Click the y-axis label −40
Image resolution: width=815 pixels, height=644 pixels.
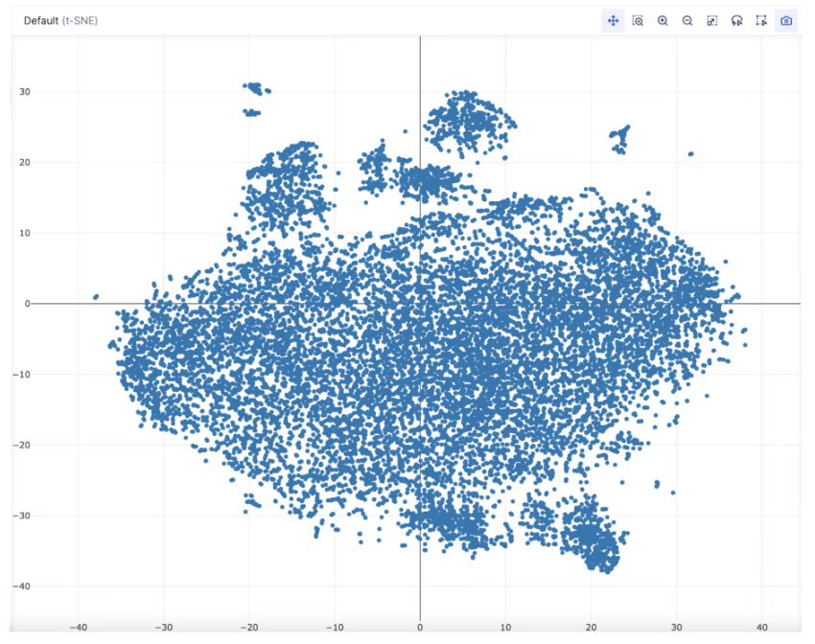22,586
